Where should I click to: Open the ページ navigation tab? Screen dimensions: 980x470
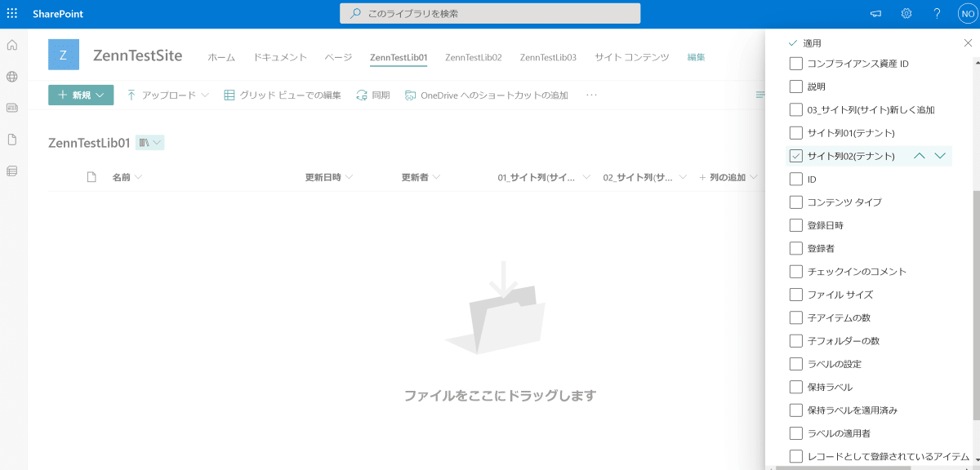tap(338, 57)
